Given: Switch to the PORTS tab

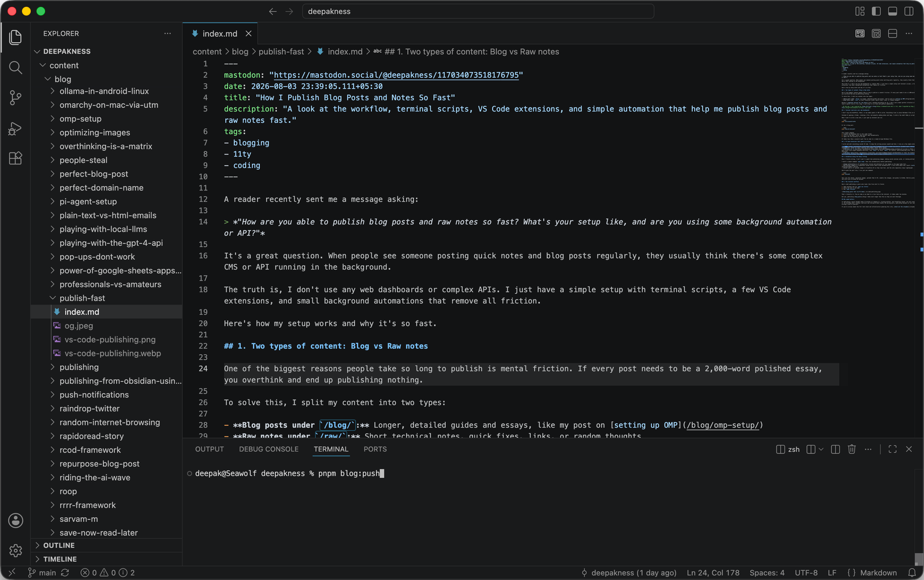Looking at the screenshot, I should 375,449.
